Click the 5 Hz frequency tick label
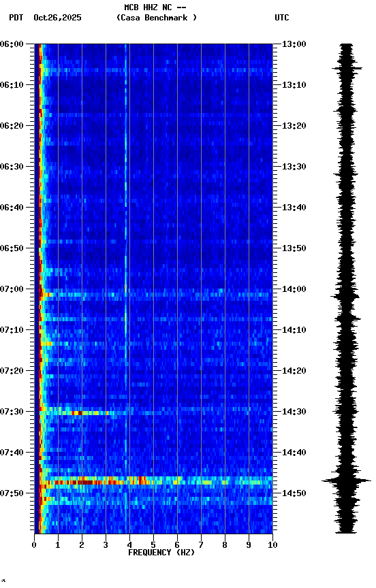The image size is (376, 588). coord(153,545)
